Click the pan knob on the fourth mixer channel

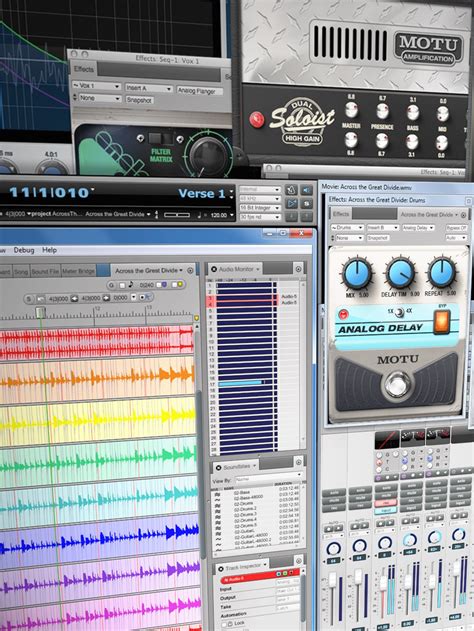tap(410, 540)
